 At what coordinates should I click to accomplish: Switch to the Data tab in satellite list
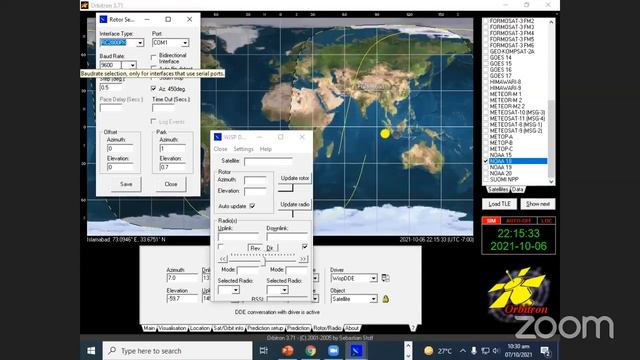(517, 189)
